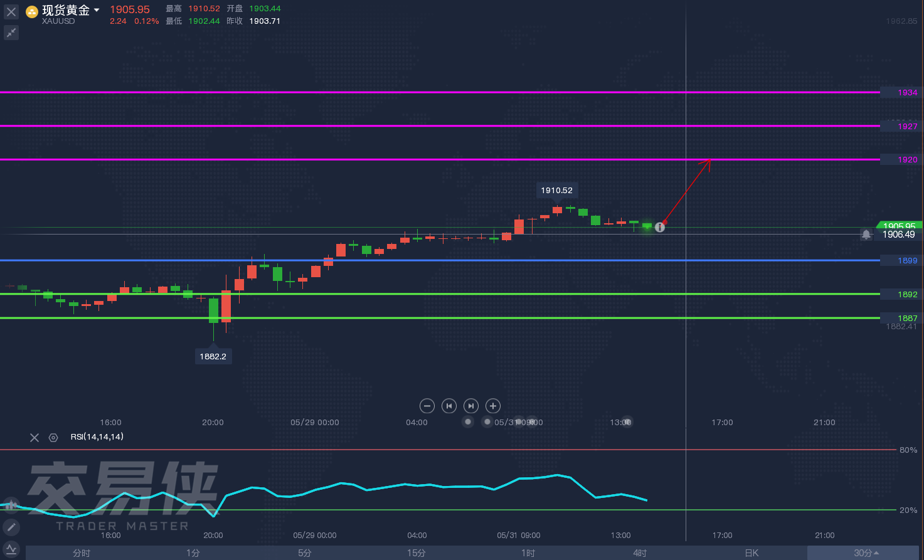Click the collapse fullscreen arrows icon
Image resolution: width=924 pixels, height=560 pixels.
pyautogui.click(x=11, y=33)
